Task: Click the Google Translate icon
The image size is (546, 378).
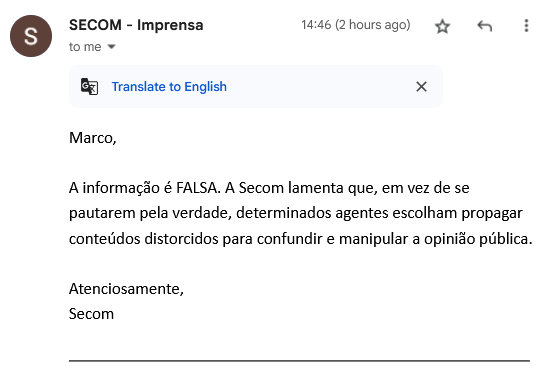Action: (89, 86)
